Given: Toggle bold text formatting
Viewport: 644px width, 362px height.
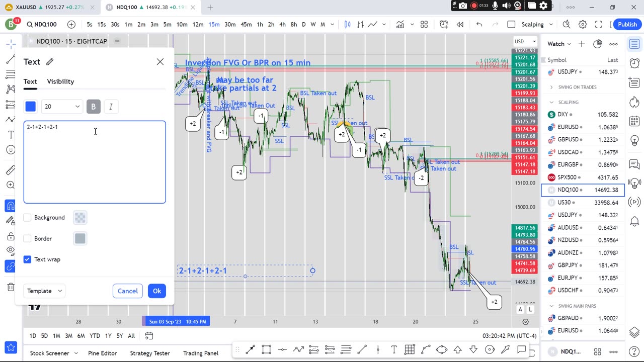Looking at the screenshot, I should (x=93, y=106).
